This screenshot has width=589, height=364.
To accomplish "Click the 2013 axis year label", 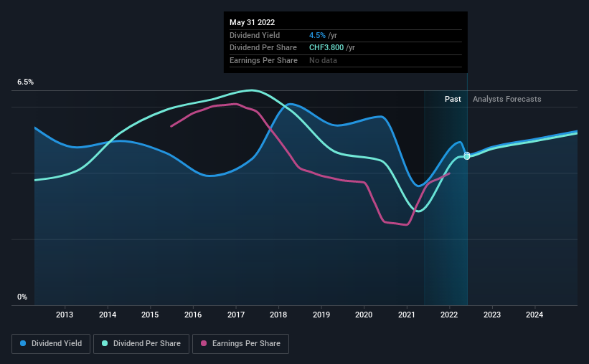I will click(x=65, y=315).
